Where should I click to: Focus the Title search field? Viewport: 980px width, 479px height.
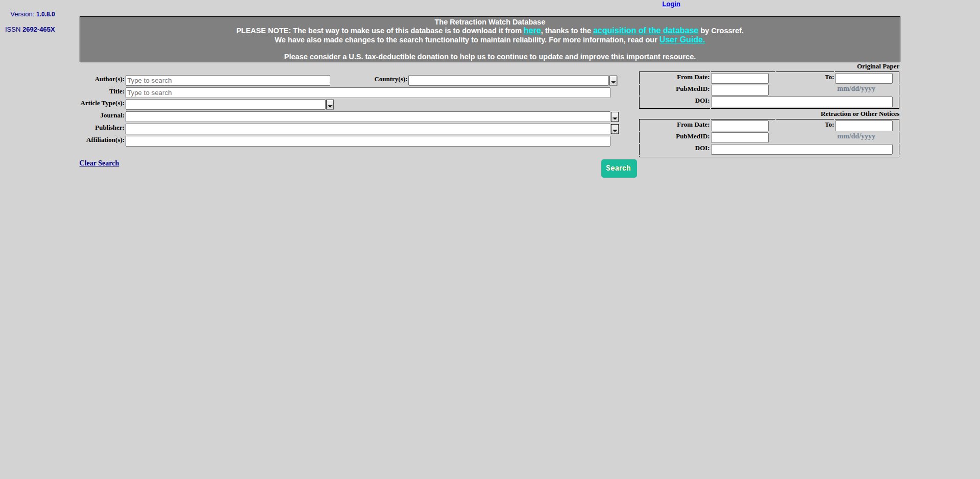point(368,92)
